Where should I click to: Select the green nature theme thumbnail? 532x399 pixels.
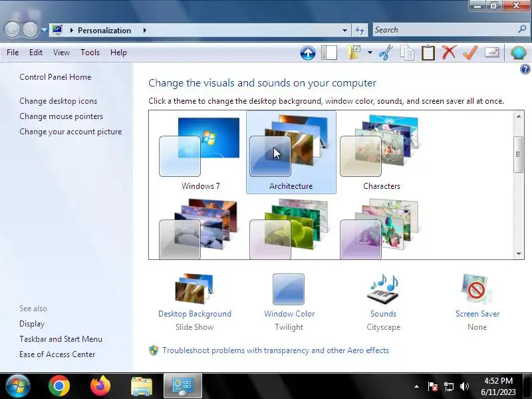coord(289,229)
